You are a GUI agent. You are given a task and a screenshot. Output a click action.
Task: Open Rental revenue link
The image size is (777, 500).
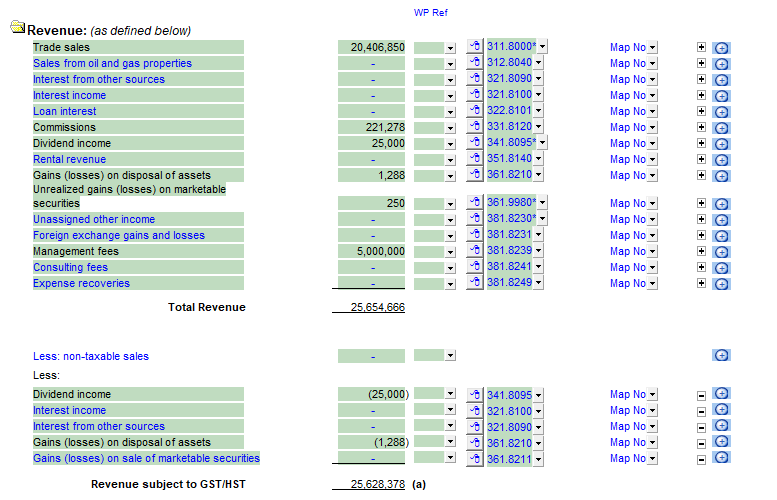click(x=69, y=160)
